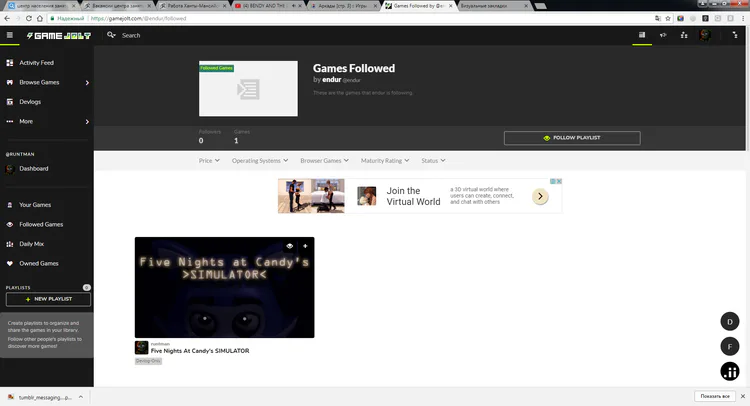
Task: Reload the page with browser refresh
Action: tap(29, 18)
